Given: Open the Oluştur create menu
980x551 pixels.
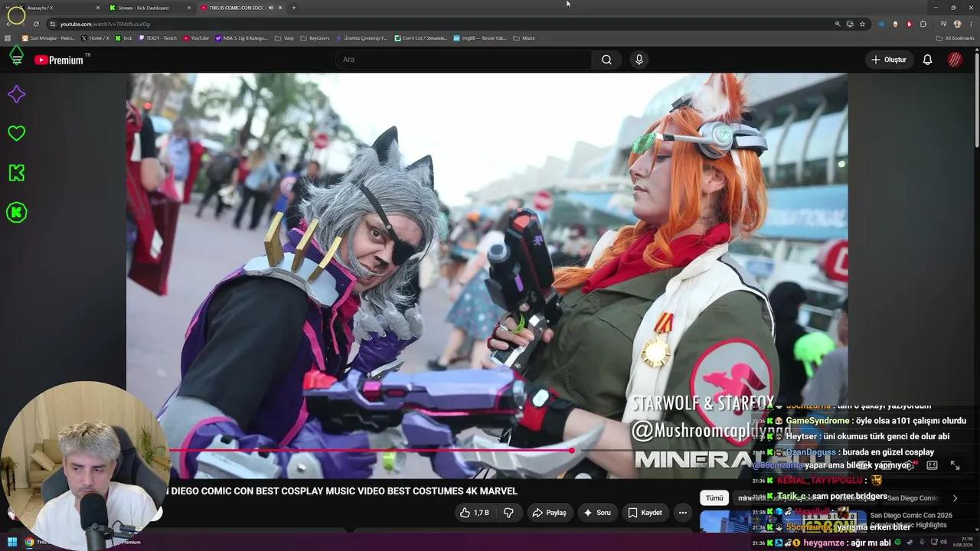Looking at the screenshot, I should (x=888, y=60).
